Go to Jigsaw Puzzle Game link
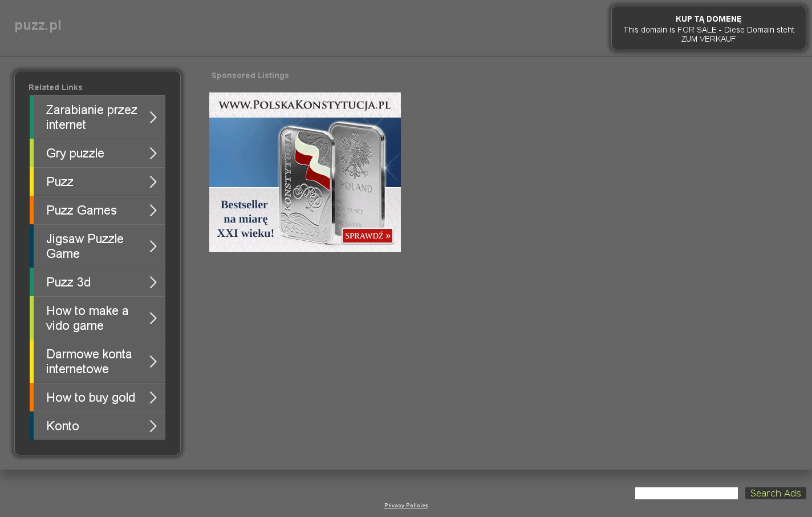The height and width of the screenshot is (517, 812). click(85, 247)
